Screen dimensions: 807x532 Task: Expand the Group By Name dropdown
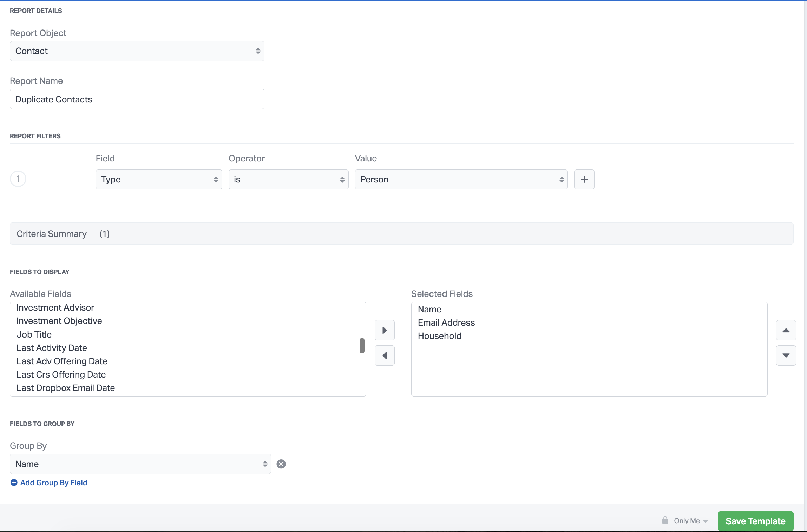tap(140, 464)
